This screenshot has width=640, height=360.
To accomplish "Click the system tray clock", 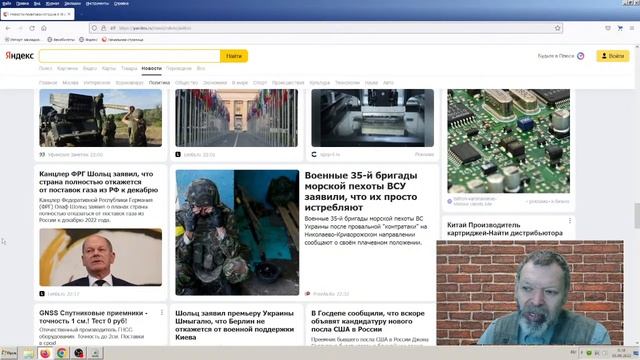I will coord(622,353).
